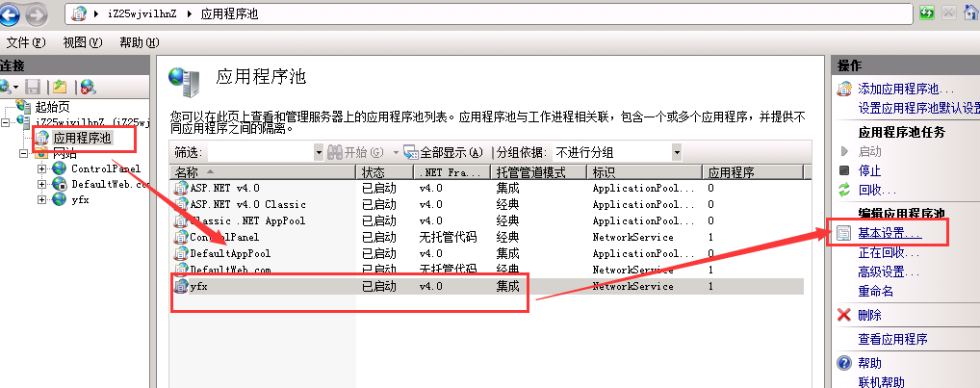Click the 重命名 action link
The height and width of the screenshot is (388, 980).
coord(876,291)
